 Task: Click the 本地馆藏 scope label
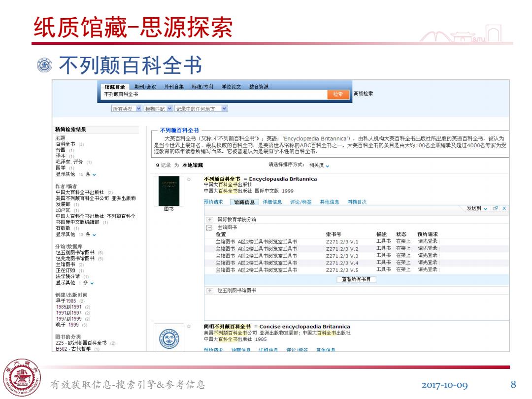click(193, 165)
